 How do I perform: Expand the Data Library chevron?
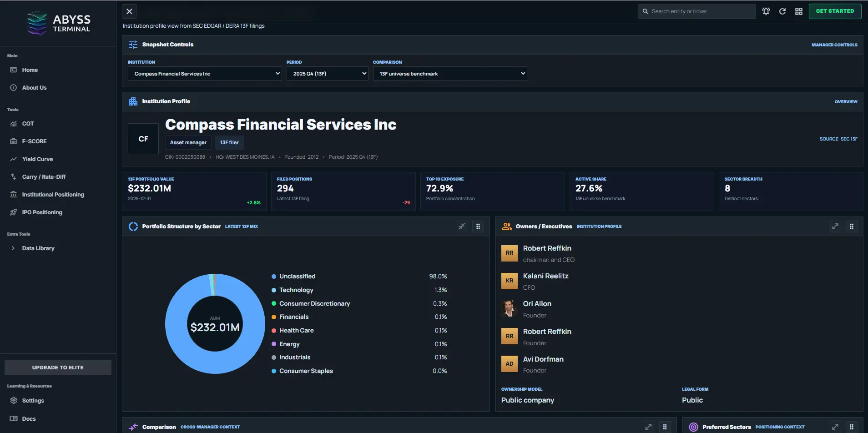click(x=13, y=248)
